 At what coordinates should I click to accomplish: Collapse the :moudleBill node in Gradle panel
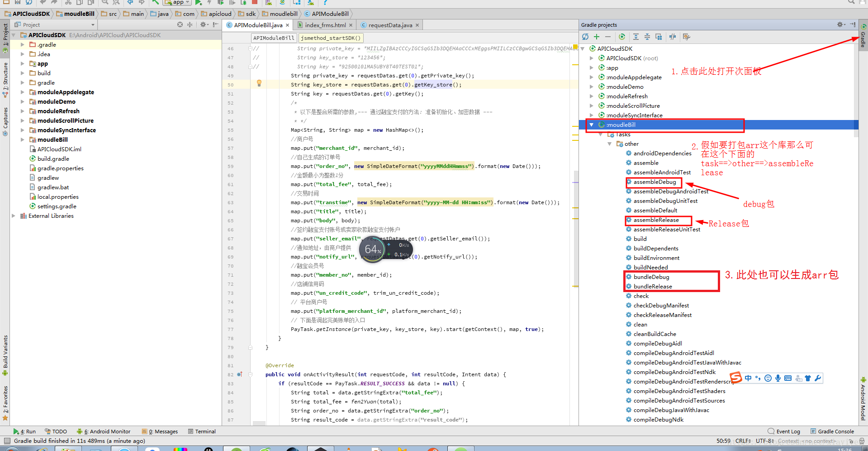[x=591, y=125]
